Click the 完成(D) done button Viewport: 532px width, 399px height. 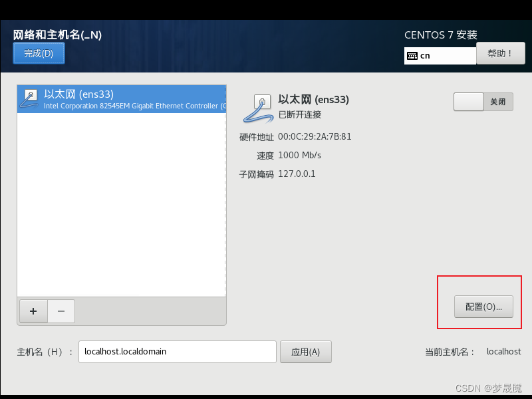point(39,53)
